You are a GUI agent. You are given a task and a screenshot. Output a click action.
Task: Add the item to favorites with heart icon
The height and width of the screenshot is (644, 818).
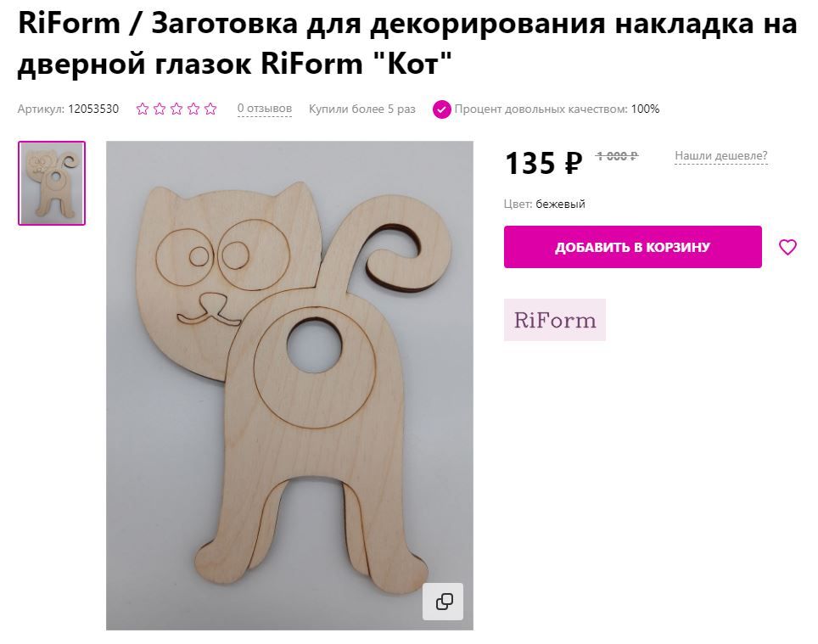pyautogui.click(x=787, y=247)
